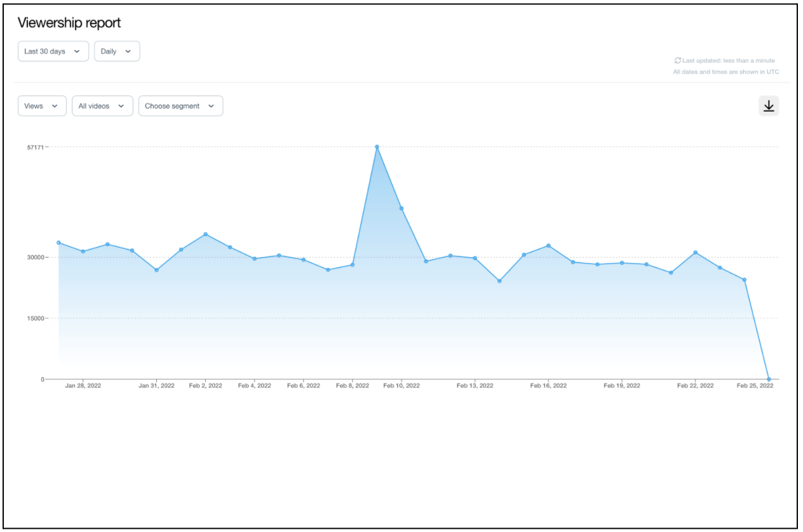Click the 15000 y-axis label

[34, 318]
